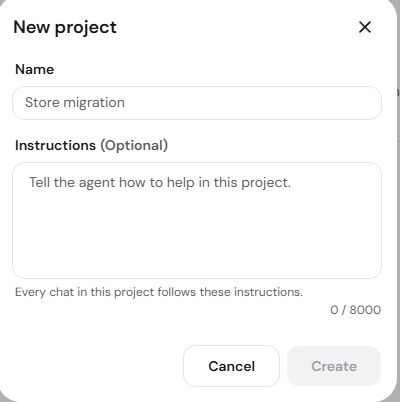The width and height of the screenshot is (400, 402).
Task: Click the word 'project' in the dialog title
Action: [x=86, y=28]
